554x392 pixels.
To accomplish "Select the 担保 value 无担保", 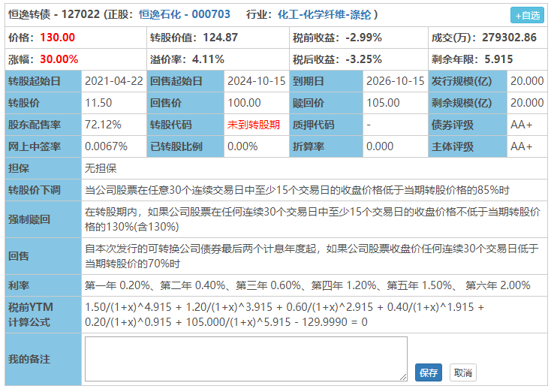I will tap(101, 168).
